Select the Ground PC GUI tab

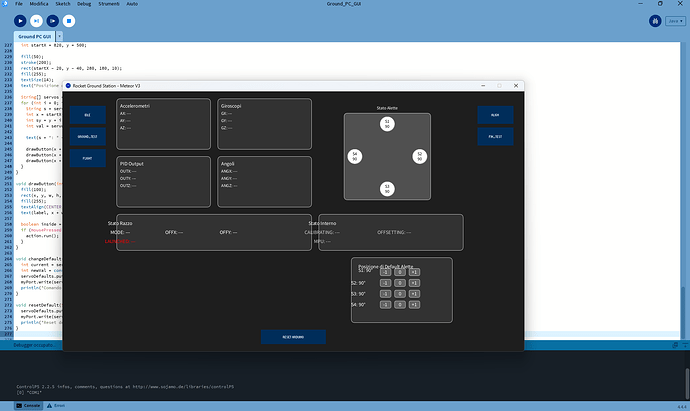pyautogui.click(x=34, y=37)
